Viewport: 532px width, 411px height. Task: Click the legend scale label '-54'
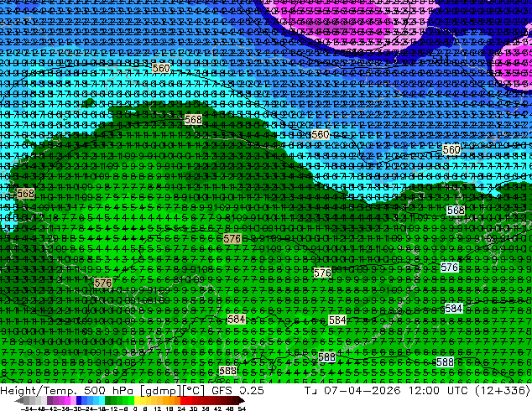[27, 408]
